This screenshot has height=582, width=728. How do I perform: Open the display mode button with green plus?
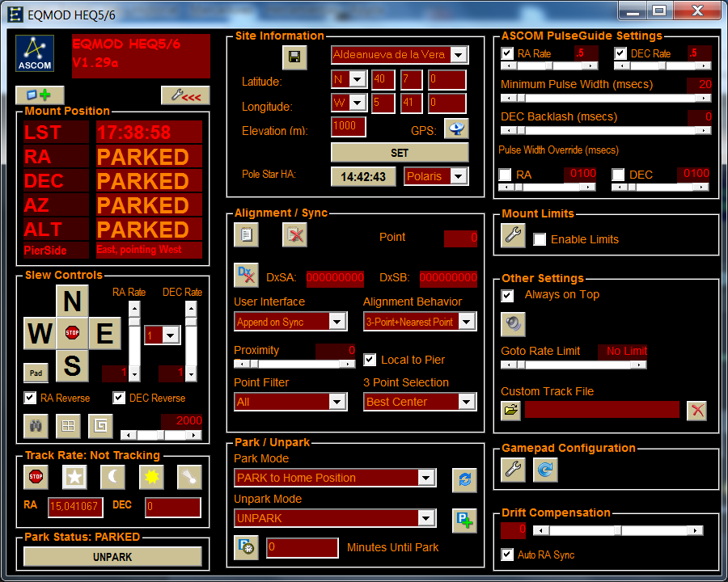40,95
